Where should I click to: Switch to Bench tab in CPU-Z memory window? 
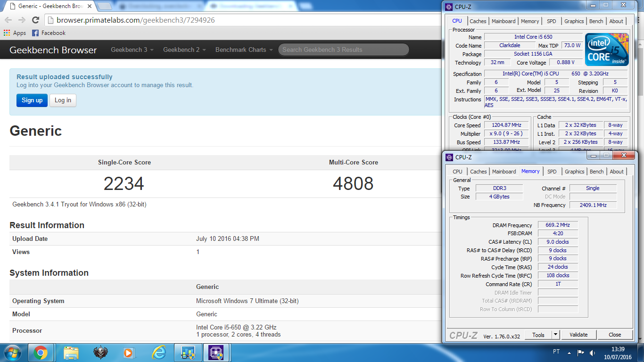596,172
